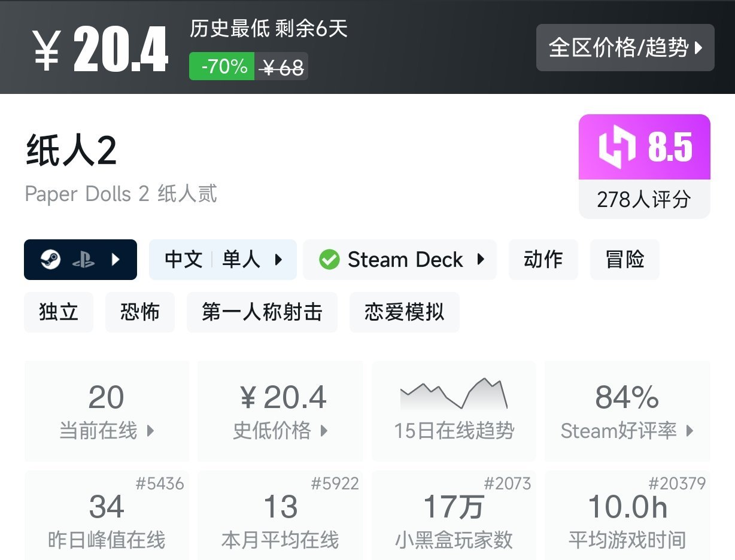Expand the 中文 单人 language details
This screenshot has height=560, width=735.
(x=223, y=260)
